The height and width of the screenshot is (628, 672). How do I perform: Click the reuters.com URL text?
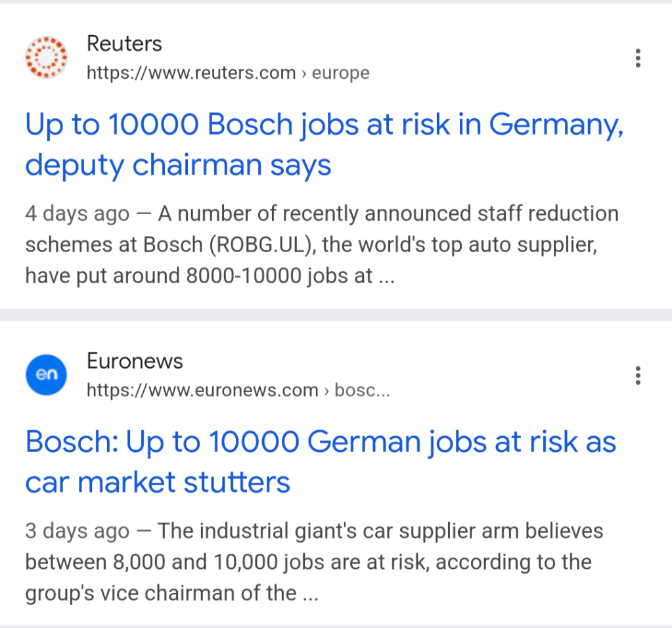coord(190,73)
